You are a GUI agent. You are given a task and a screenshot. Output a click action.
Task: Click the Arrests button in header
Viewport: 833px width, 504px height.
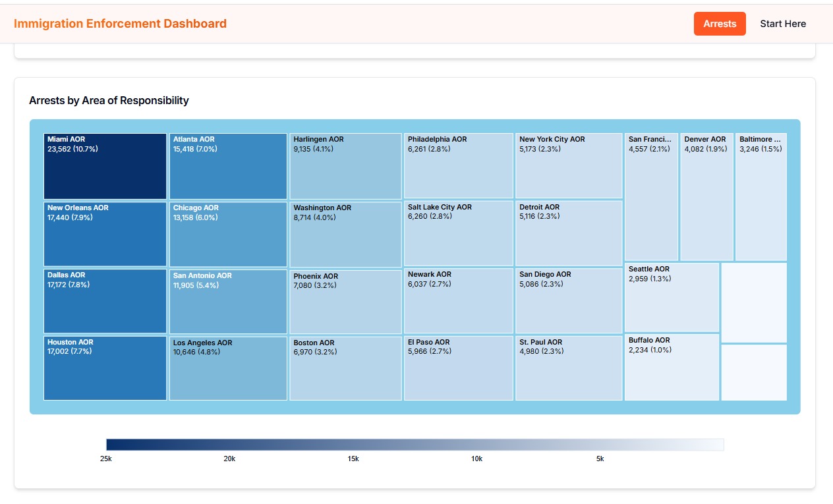click(719, 24)
